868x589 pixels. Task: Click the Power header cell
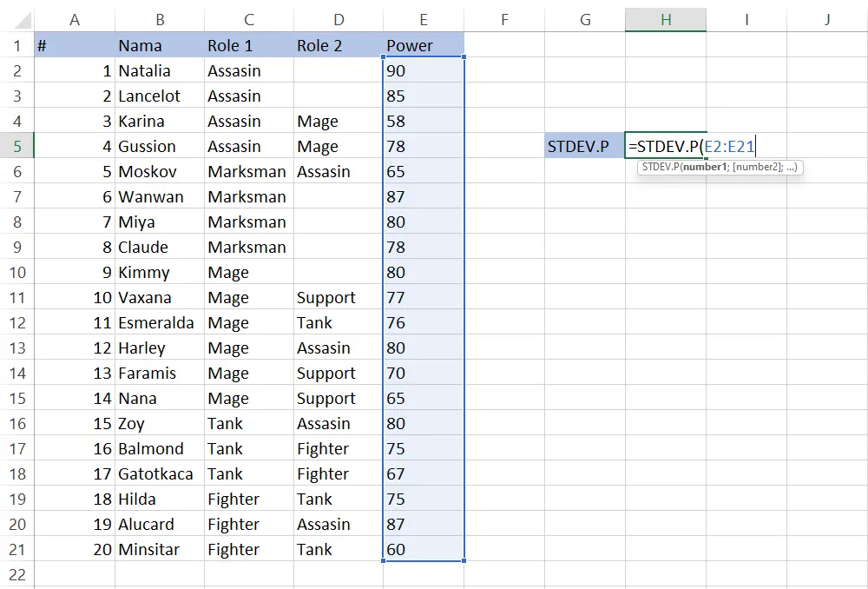pyautogui.click(x=424, y=45)
